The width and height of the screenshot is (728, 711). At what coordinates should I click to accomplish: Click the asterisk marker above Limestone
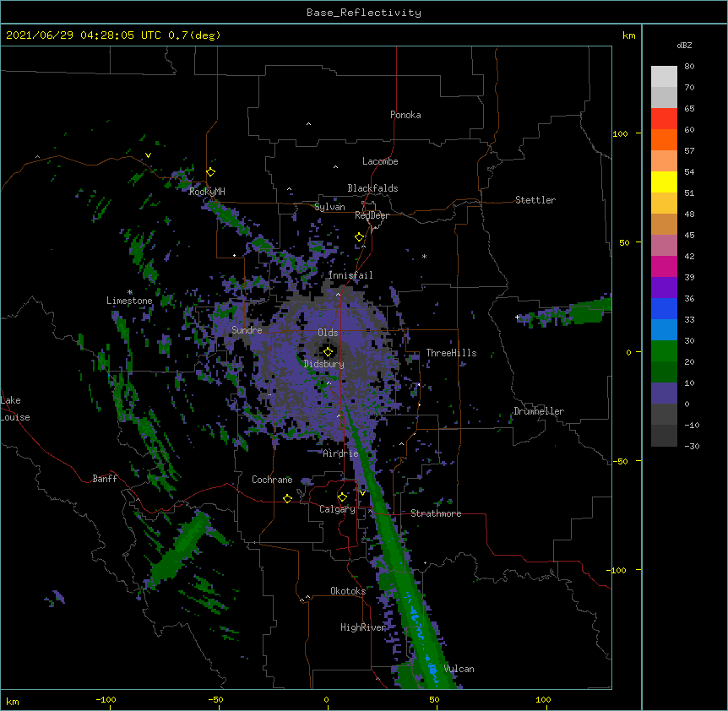(130, 292)
